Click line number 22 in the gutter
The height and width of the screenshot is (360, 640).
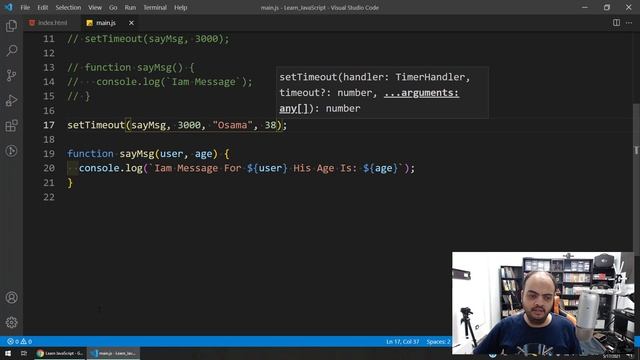[49, 197]
